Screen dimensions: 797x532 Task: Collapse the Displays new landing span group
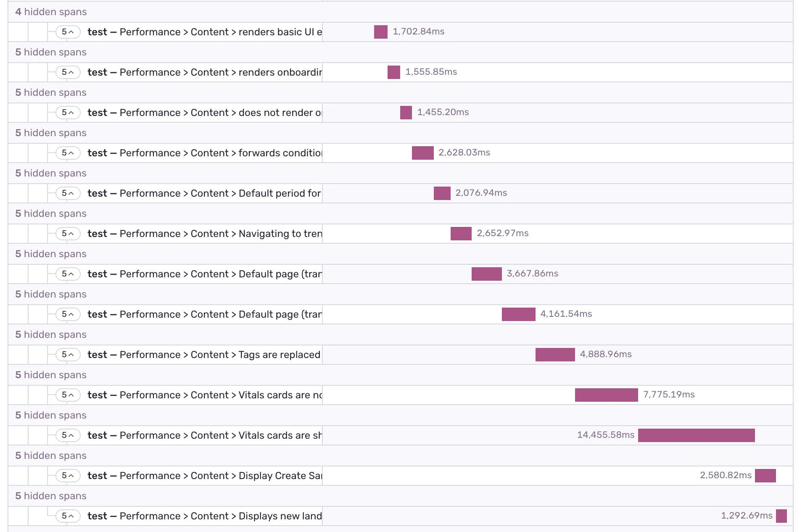(67, 516)
